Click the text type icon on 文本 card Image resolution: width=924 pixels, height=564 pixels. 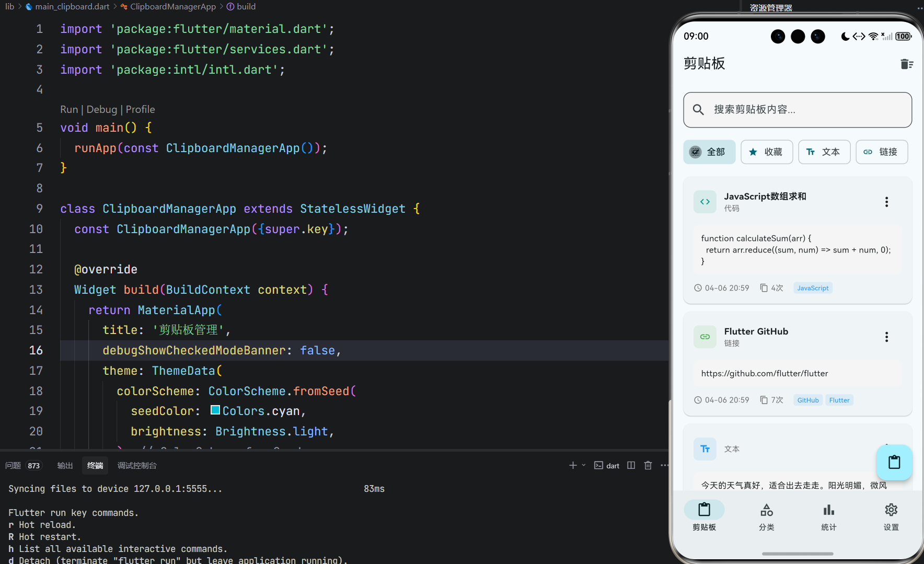click(705, 449)
